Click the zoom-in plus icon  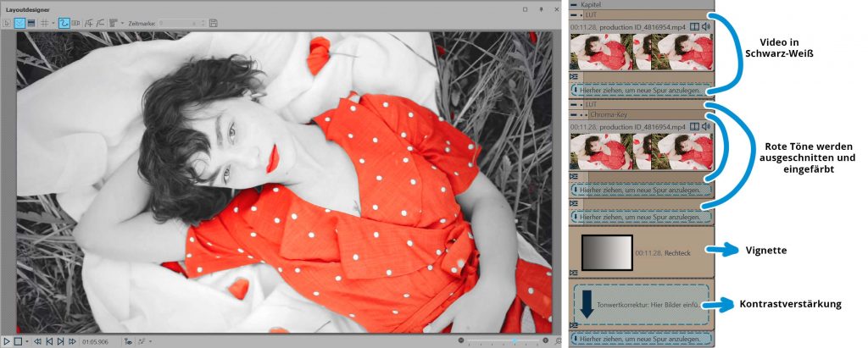[x=546, y=340]
